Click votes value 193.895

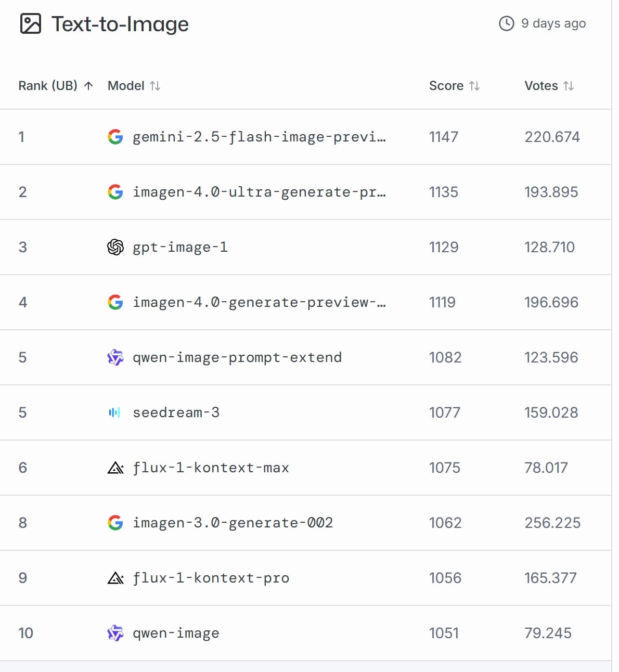point(551,192)
